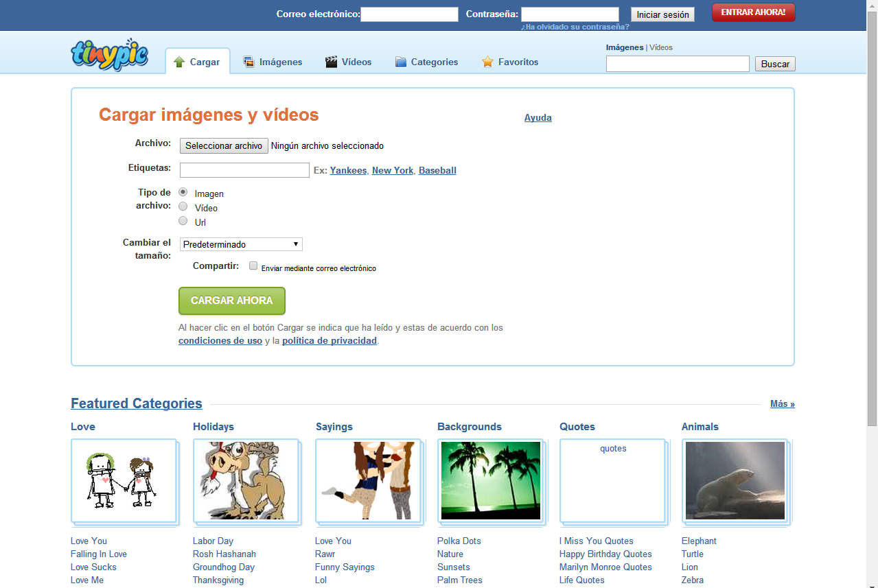This screenshot has height=588, width=878.
Task: Click inside the Etiquetas input field
Action: pyautogui.click(x=244, y=169)
